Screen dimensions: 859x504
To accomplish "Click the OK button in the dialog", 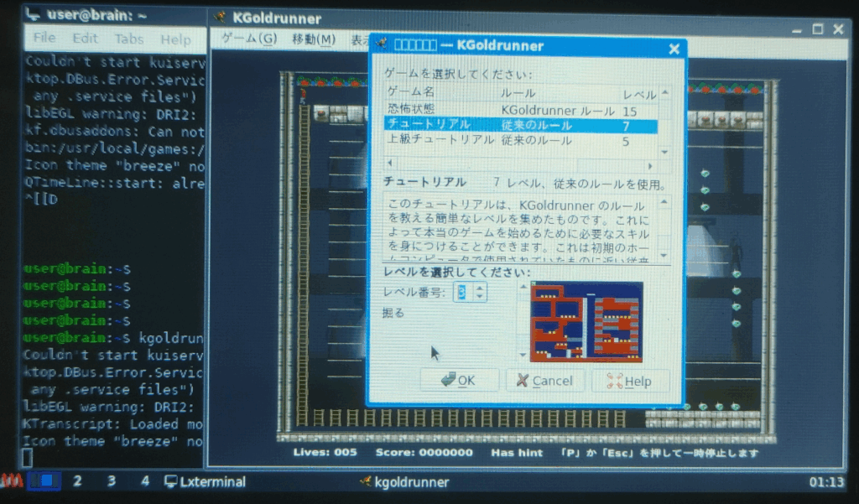I will coord(460,381).
